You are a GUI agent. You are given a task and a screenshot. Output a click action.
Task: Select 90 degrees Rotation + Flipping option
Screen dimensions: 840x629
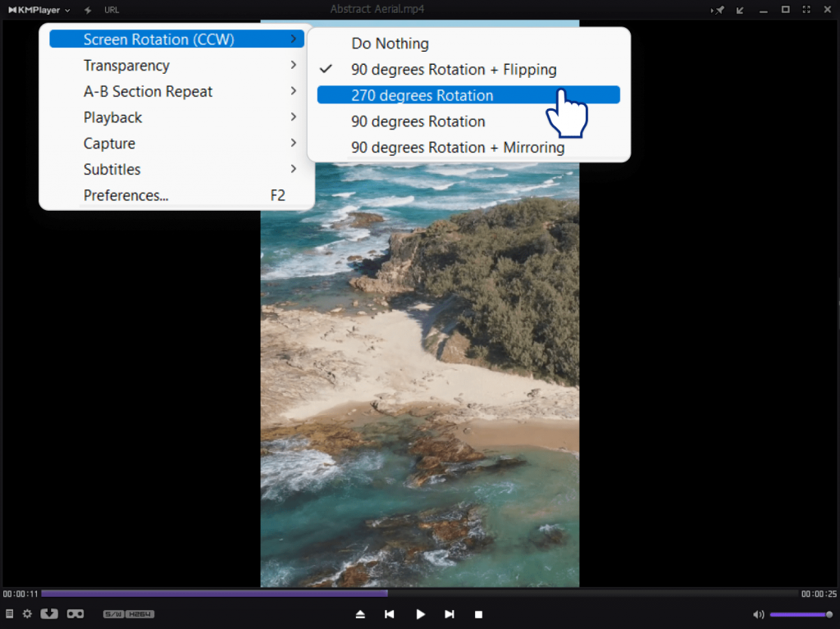click(x=454, y=70)
